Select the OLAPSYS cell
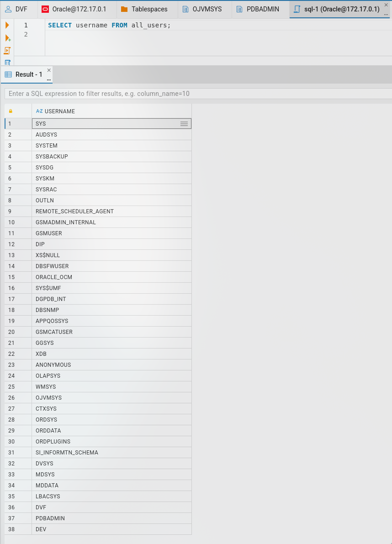Viewport: 392px width, 544px height. tap(111, 376)
